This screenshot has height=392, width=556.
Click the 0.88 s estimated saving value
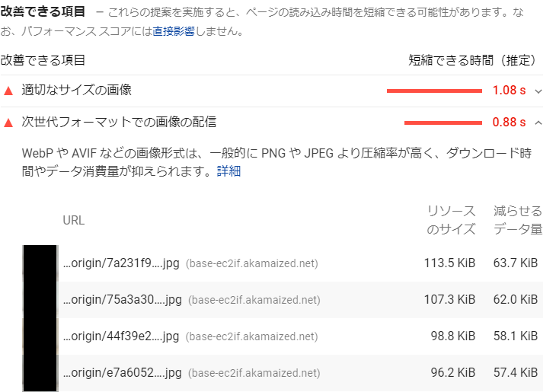click(509, 123)
